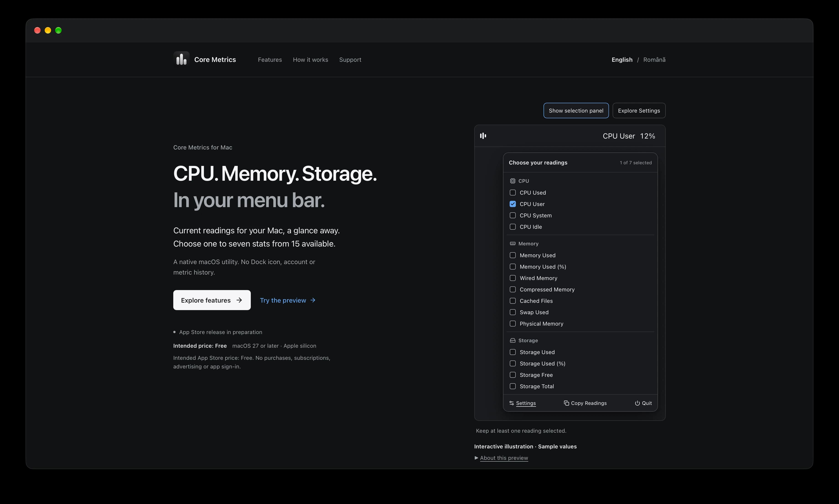839x504 pixels.
Task: Click the CPU chip section icon
Action: click(513, 181)
